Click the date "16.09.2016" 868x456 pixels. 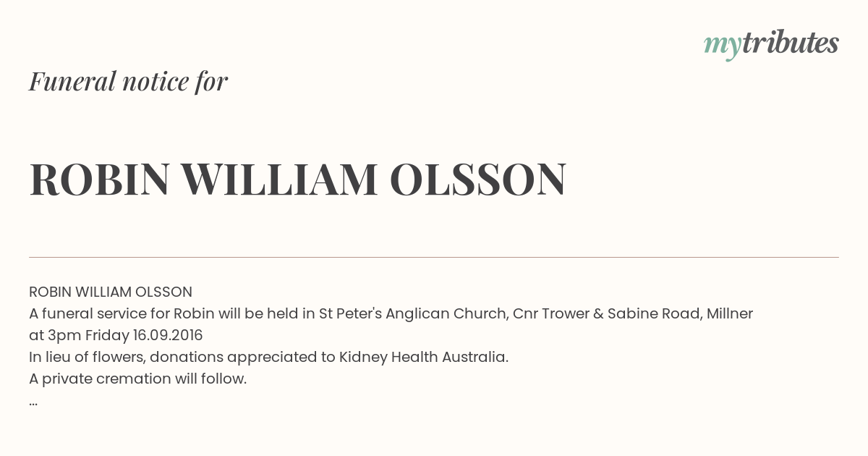click(x=168, y=335)
